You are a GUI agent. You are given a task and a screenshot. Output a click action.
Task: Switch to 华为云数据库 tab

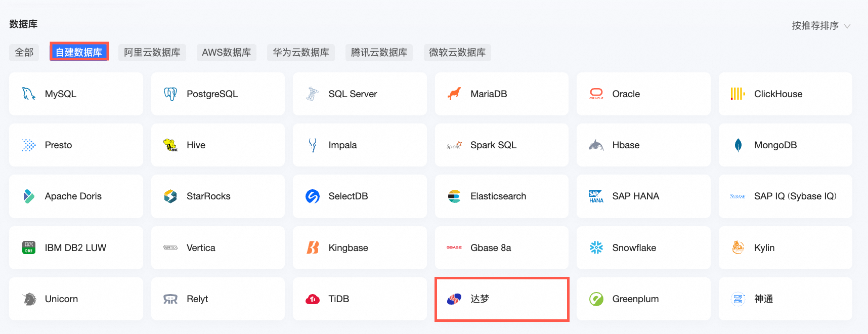[x=301, y=53]
